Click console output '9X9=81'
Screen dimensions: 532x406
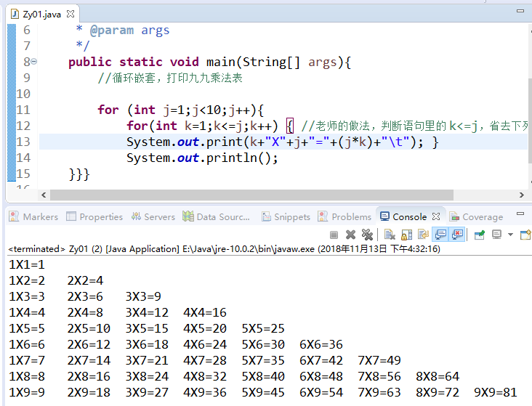click(495, 392)
